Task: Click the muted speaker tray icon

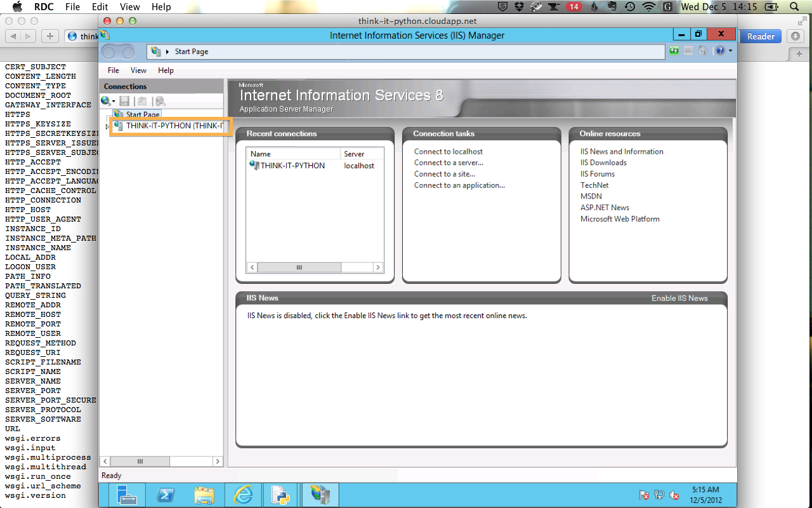Action: click(674, 495)
